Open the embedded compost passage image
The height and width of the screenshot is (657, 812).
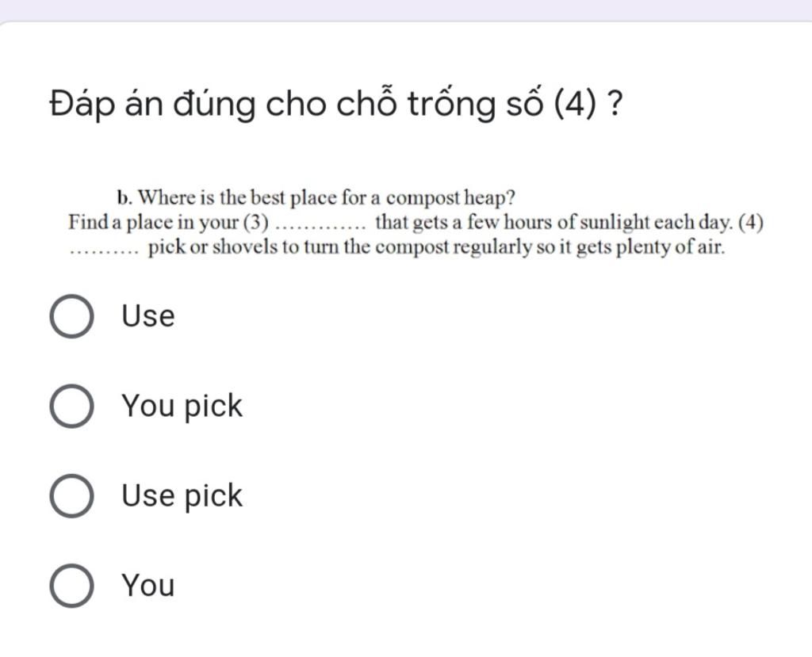(x=416, y=223)
